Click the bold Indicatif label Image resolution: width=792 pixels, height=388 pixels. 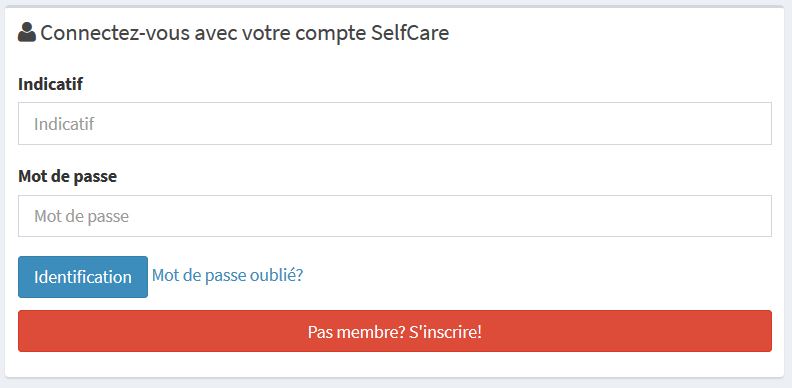click(x=51, y=84)
